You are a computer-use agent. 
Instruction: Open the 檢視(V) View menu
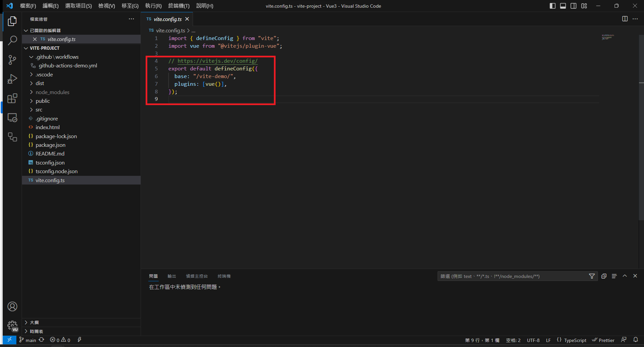tap(107, 6)
